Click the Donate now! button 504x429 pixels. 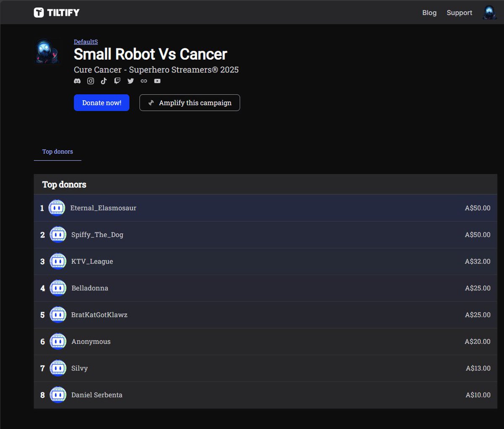102,103
